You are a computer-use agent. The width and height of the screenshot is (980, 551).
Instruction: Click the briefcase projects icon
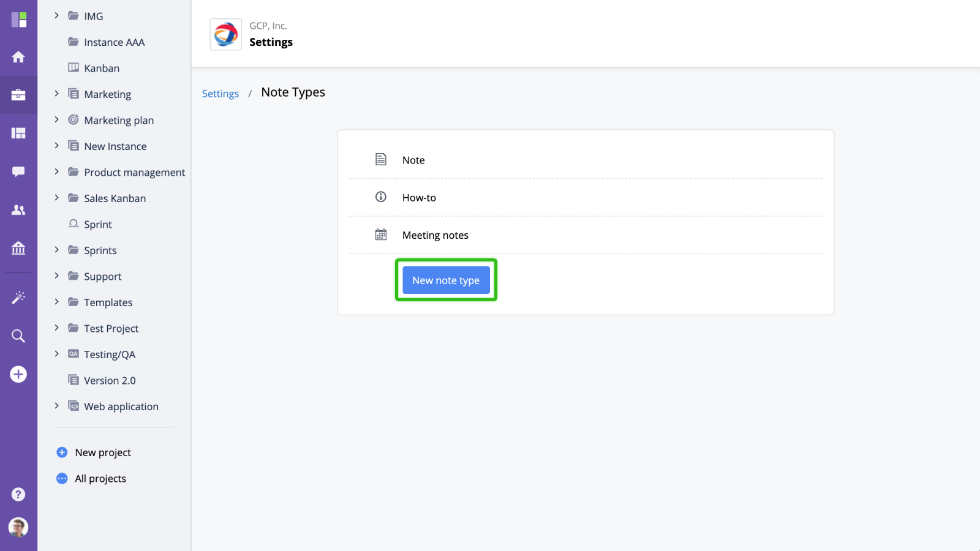coord(18,95)
